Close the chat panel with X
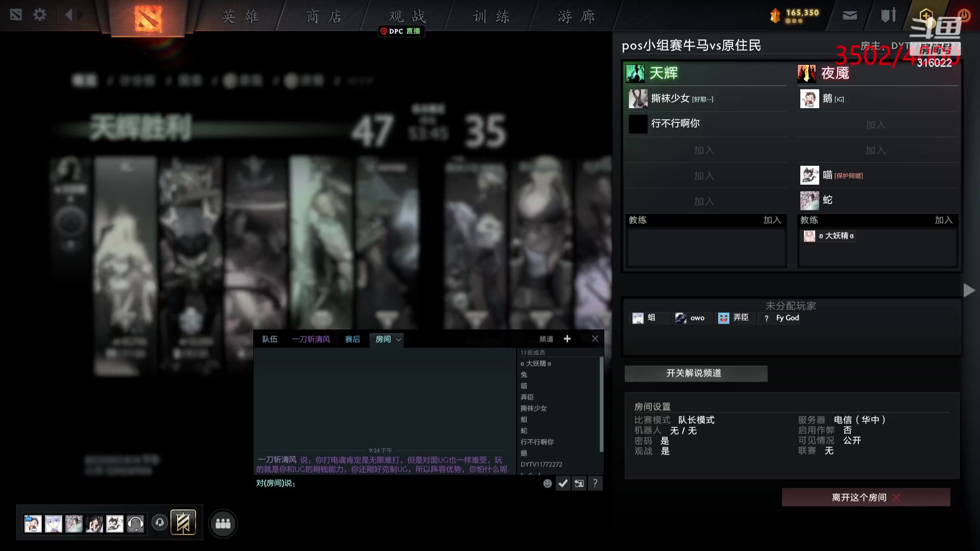Image resolution: width=980 pixels, height=551 pixels. tap(595, 339)
